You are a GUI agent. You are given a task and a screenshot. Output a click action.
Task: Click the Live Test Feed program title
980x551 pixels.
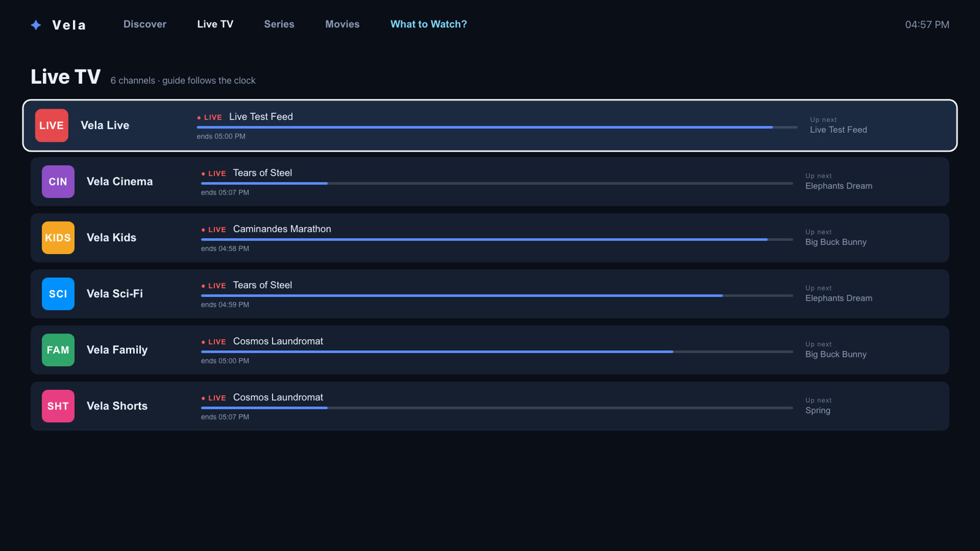(261, 117)
